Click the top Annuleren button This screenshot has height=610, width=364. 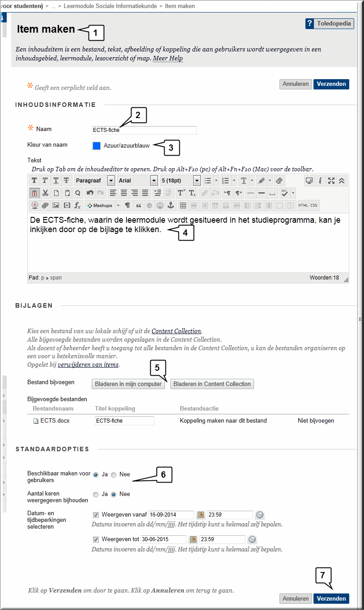click(296, 84)
